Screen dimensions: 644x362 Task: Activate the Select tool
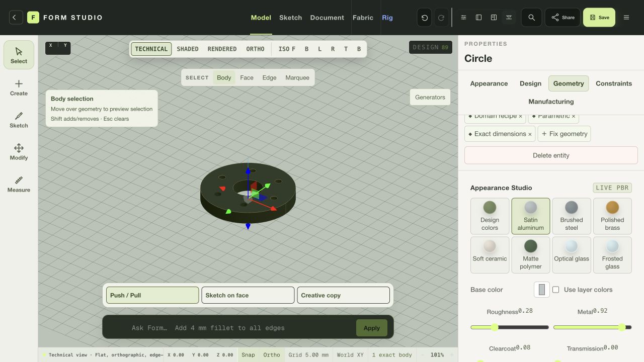tap(19, 55)
